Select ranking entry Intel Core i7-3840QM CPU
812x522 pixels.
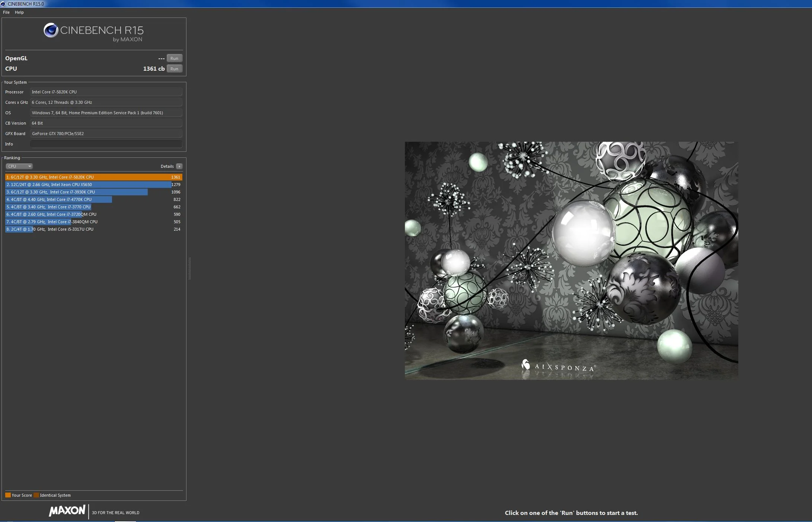click(94, 222)
